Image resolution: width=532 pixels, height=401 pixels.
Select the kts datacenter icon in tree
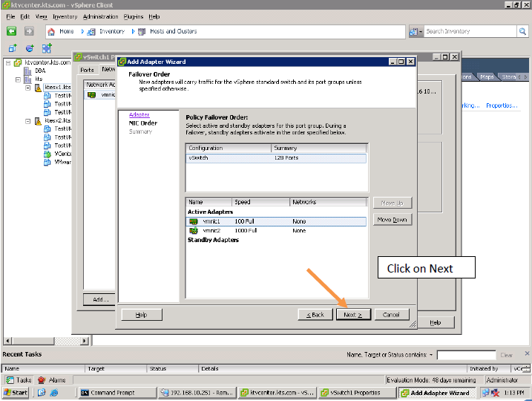(x=27, y=79)
